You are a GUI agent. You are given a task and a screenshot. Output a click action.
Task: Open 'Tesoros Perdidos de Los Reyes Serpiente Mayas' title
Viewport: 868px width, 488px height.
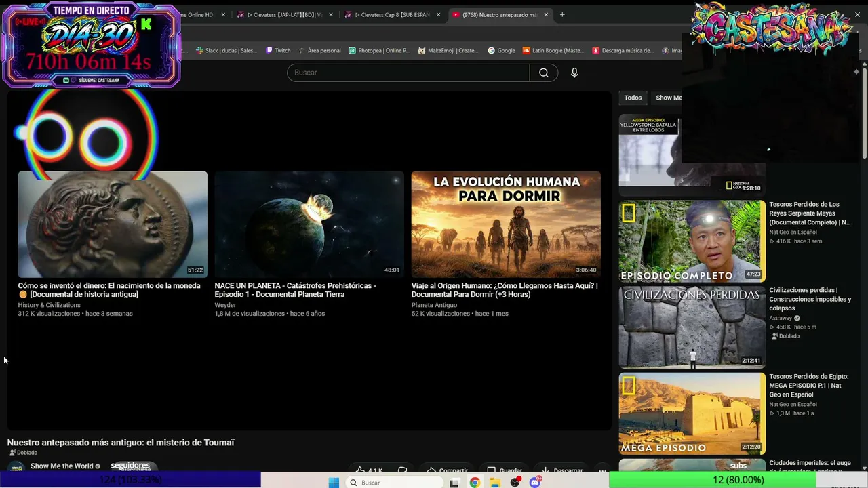[810, 213]
